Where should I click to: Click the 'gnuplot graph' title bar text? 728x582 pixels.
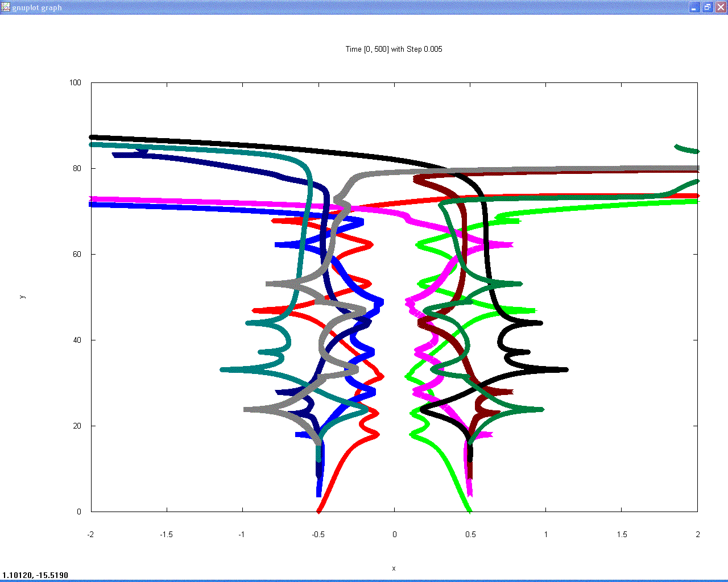(37, 8)
